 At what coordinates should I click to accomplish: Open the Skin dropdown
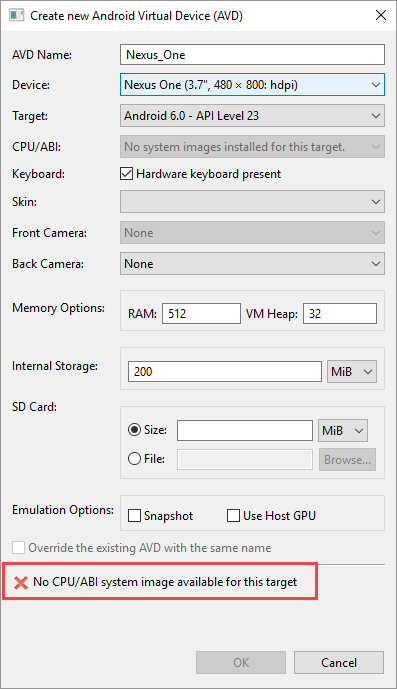(x=252, y=202)
